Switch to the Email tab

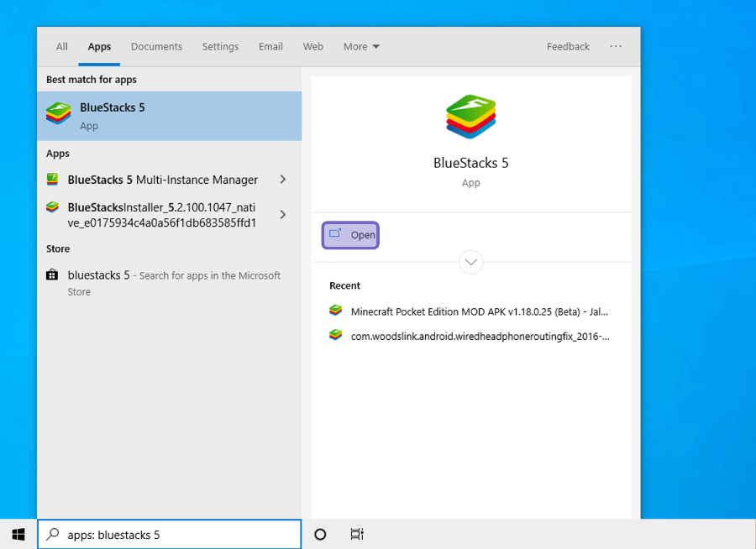pyautogui.click(x=270, y=47)
